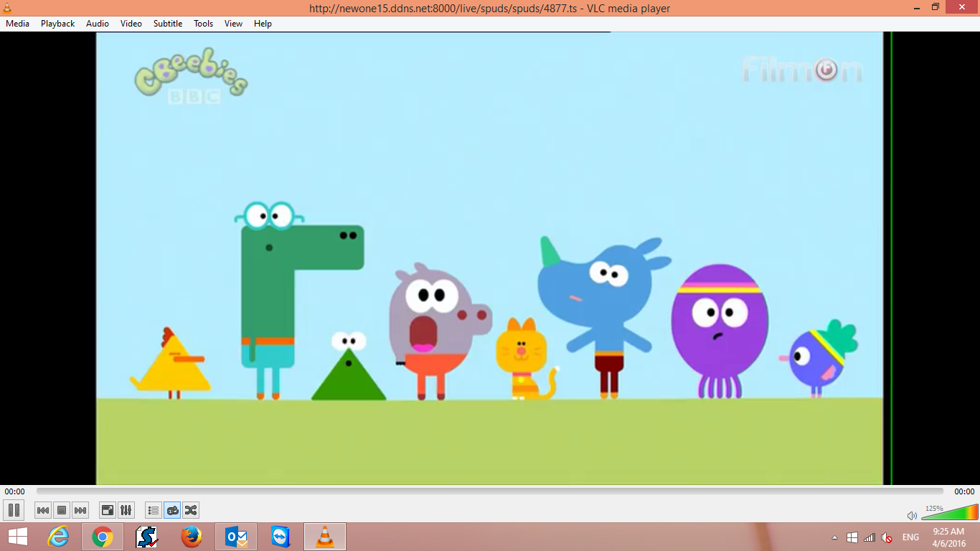Skip to next media in playlist
The height and width of the screenshot is (551, 980).
pyautogui.click(x=80, y=510)
